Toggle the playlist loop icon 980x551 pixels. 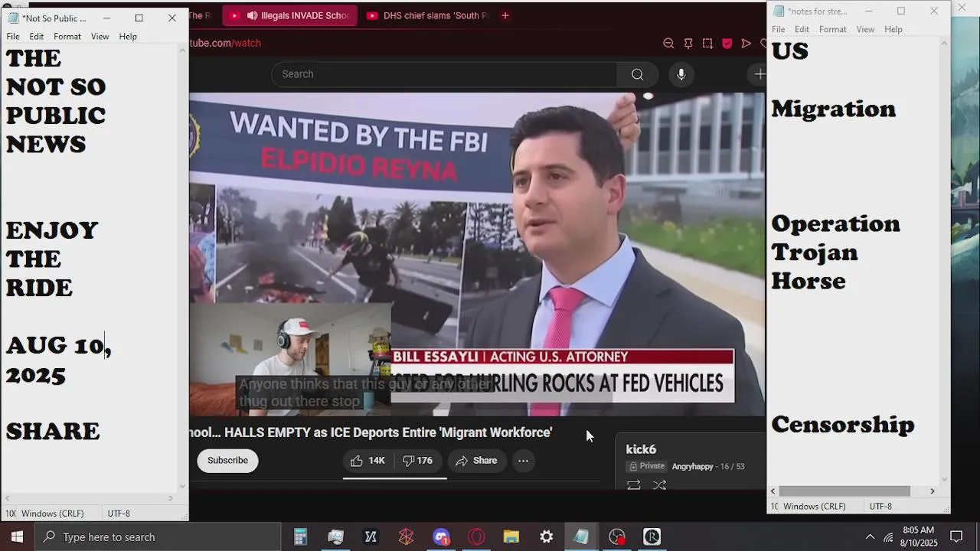click(x=633, y=485)
